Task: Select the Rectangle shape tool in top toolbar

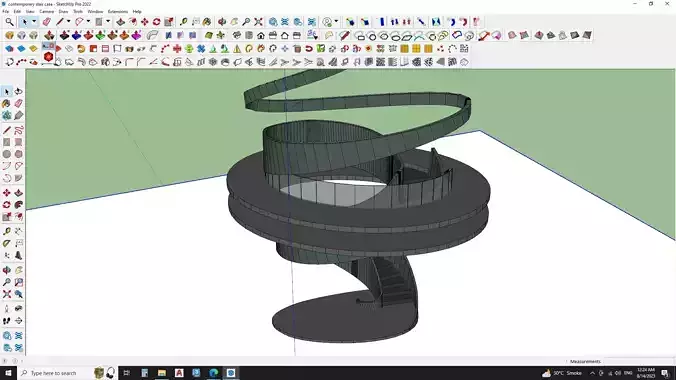Action: click(x=99, y=22)
